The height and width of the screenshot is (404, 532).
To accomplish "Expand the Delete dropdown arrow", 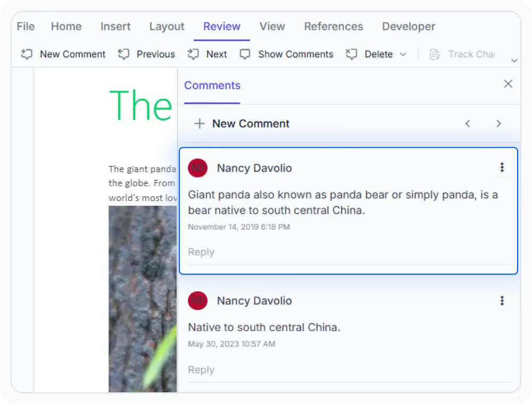I will tap(403, 54).
